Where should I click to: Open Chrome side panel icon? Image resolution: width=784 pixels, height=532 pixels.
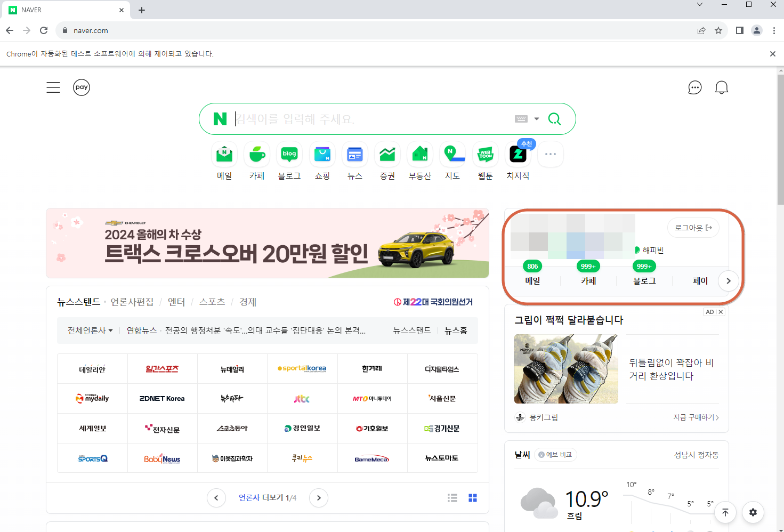coord(740,30)
